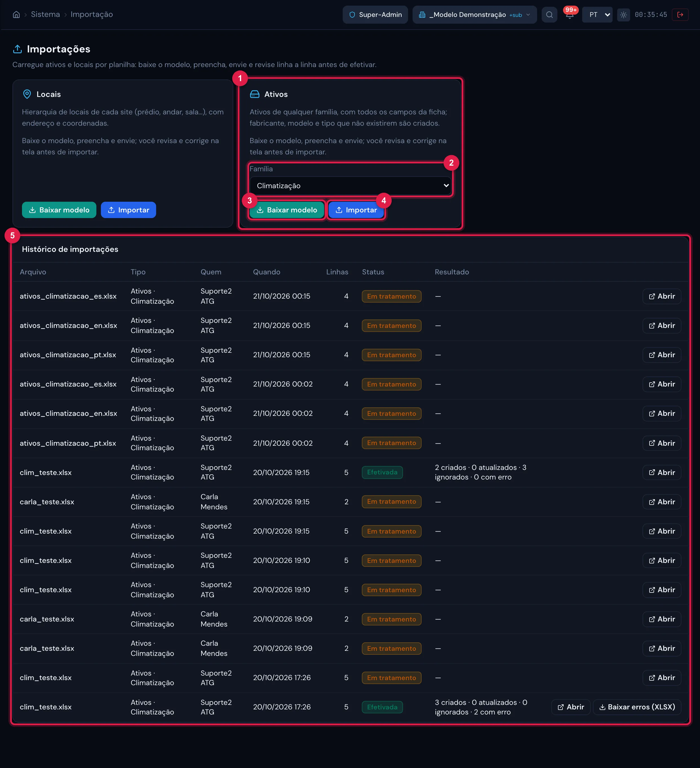Click Importar in the Locais card
This screenshot has height=768, width=700.
[129, 210]
